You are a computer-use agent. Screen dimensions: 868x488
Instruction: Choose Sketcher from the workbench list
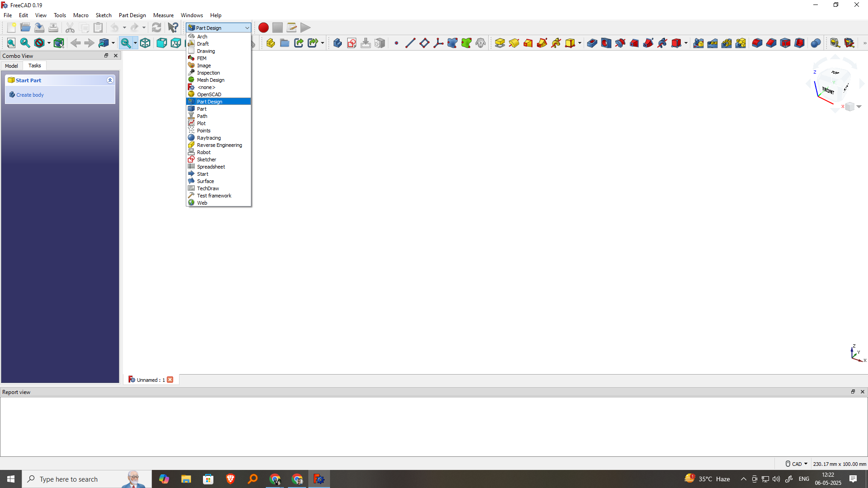point(219,160)
